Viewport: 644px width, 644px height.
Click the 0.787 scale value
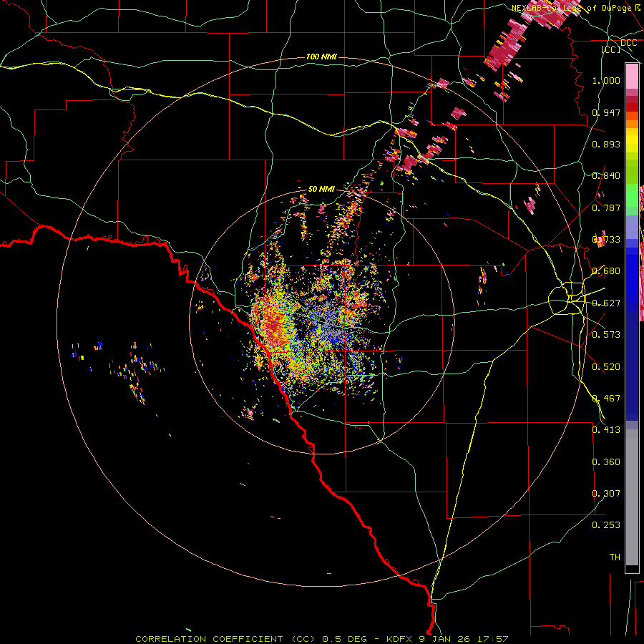click(x=606, y=208)
